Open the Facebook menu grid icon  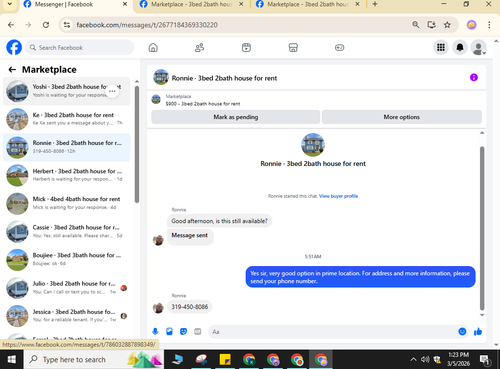(441, 48)
